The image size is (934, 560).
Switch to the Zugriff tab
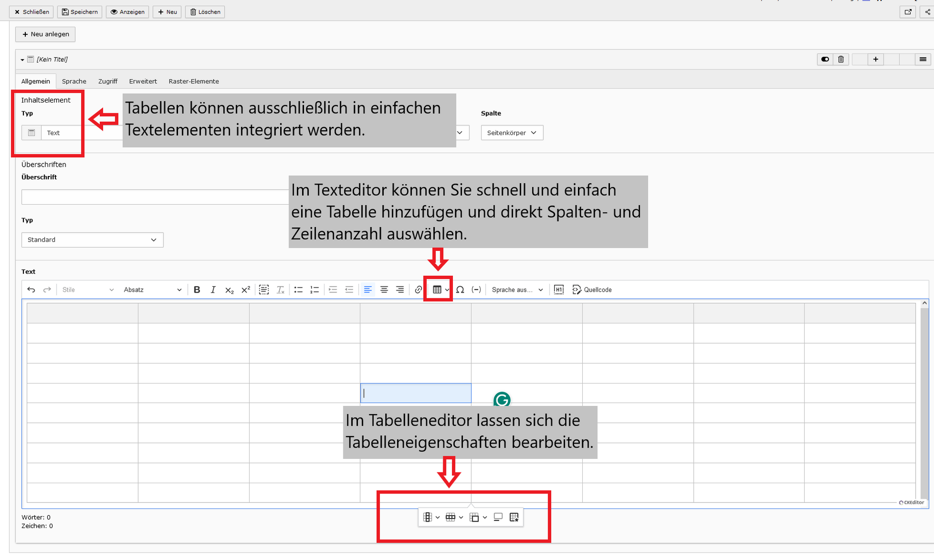point(108,81)
